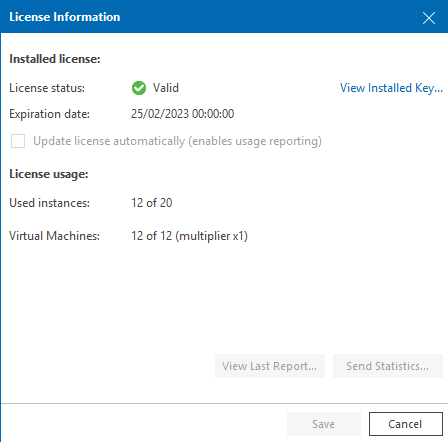Click the View Last Report button
The width and height of the screenshot is (448, 442).
[x=270, y=366]
